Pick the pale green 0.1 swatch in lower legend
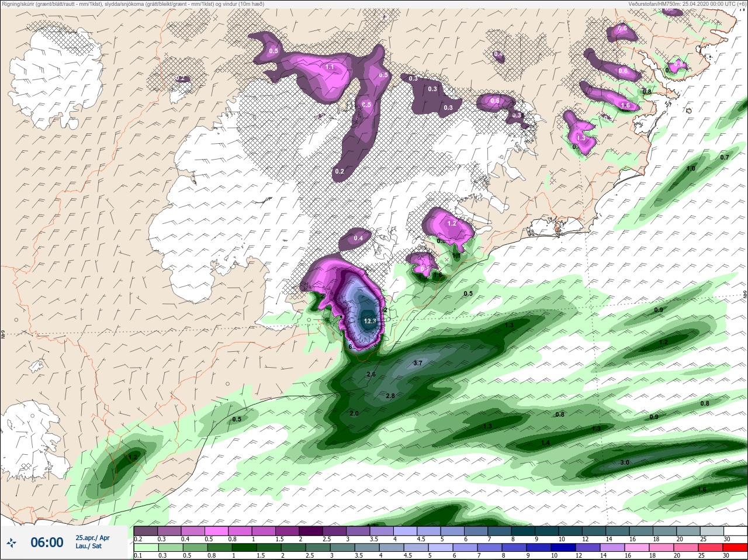The image size is (748, 560). 146,548
